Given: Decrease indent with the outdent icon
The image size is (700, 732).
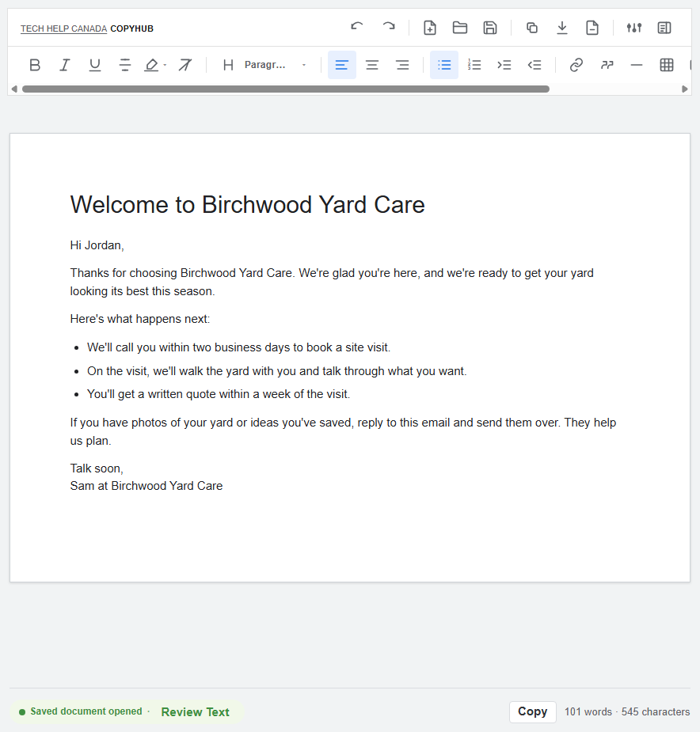Looking at the screenshot, I should (x=535, y=65).
